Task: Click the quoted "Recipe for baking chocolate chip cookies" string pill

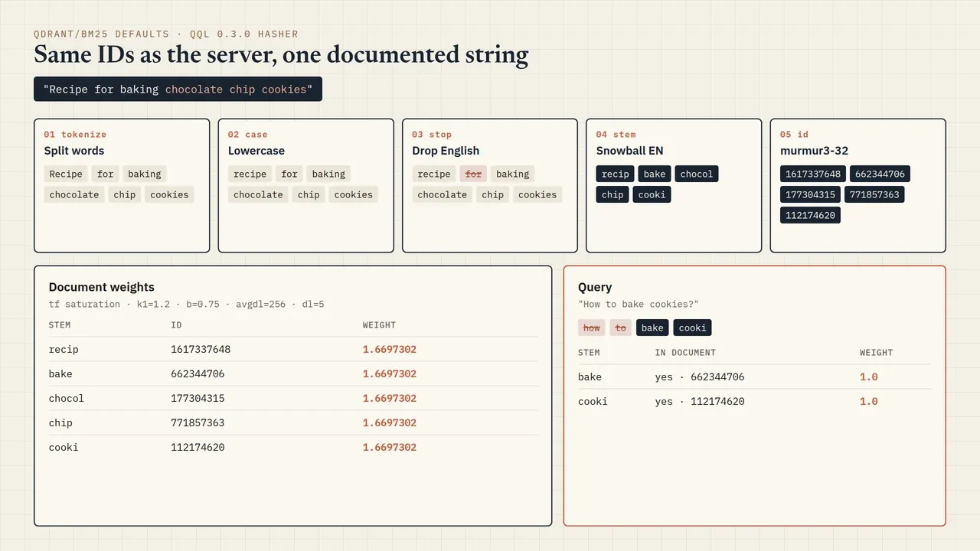Action: 178,89
